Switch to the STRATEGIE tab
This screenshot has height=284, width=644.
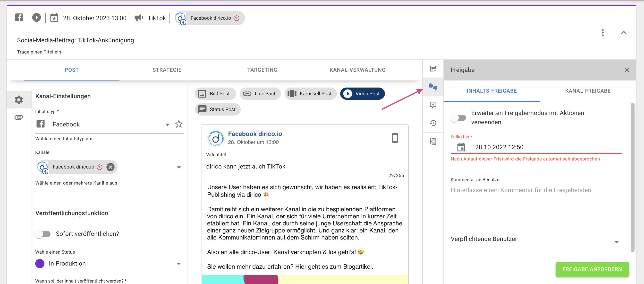point(167,70)
